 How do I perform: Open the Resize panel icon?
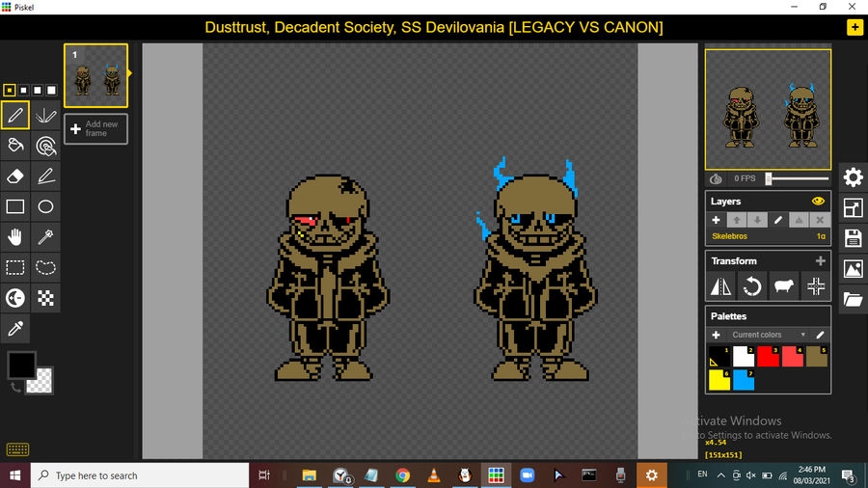pyautogui.click(x=854, y=208)
